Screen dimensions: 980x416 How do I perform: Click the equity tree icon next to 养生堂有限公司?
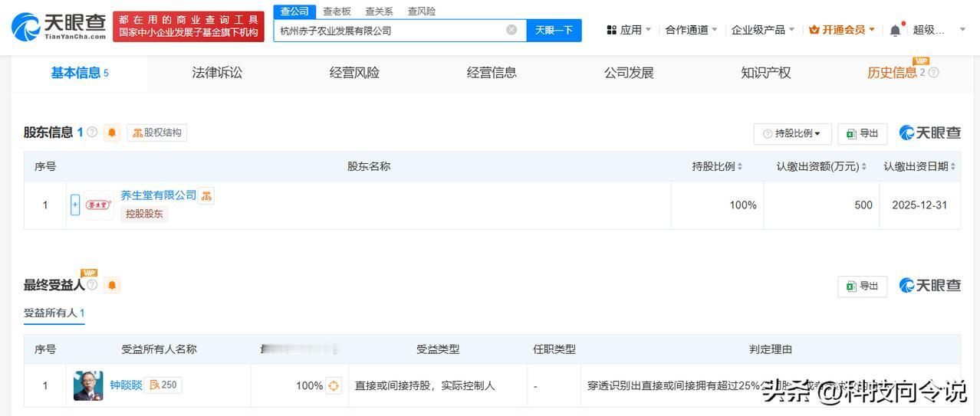(206, 195)
